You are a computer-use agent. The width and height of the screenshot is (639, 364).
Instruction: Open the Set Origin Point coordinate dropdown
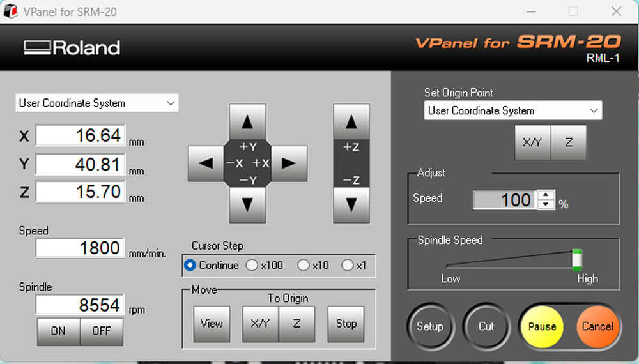pyautogui.click(x=513, y=110)
